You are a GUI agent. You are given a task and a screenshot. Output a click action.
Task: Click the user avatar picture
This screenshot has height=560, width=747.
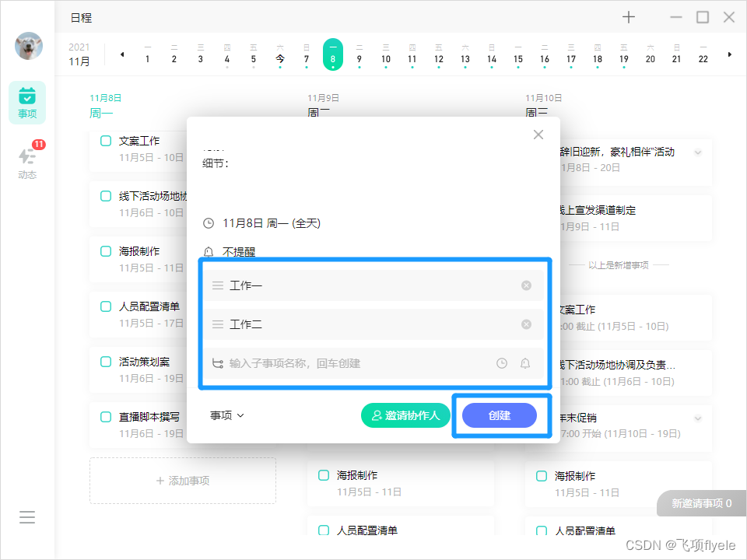(x=29, y=46)
